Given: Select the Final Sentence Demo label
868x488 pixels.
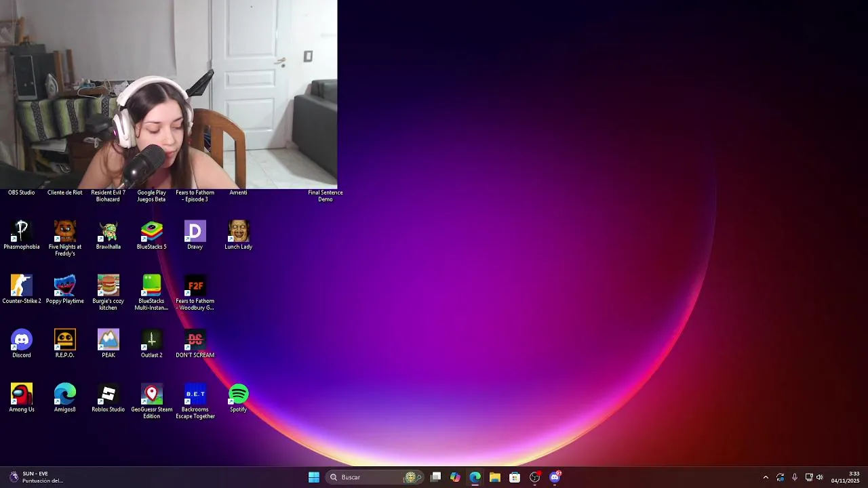Looking at the screenshot, I should [x=325, y=196].
